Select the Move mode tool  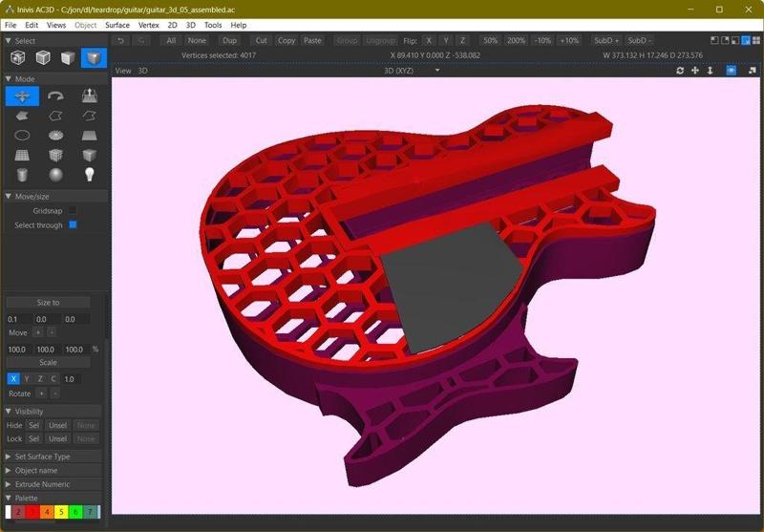click(22, 96)
